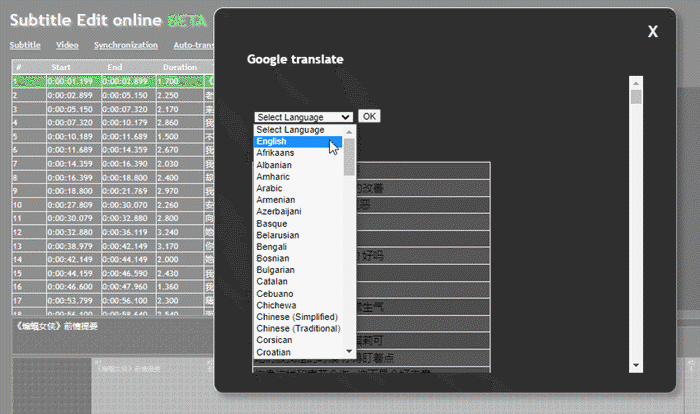Select Chinese (Traditional) from the language list
The image size is (700, 414).
click(299, 329)
